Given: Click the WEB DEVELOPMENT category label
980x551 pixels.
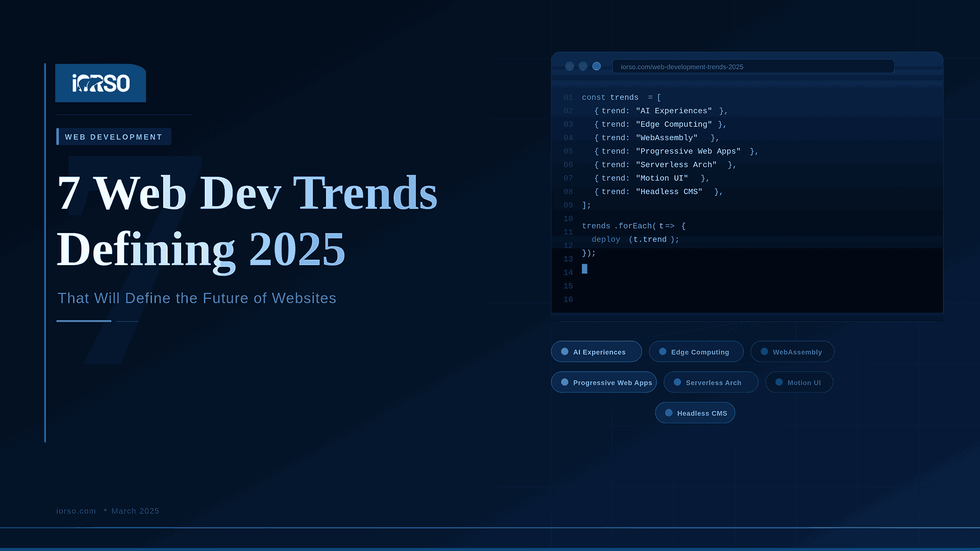Looking at the screenshot, I should 114,137.
